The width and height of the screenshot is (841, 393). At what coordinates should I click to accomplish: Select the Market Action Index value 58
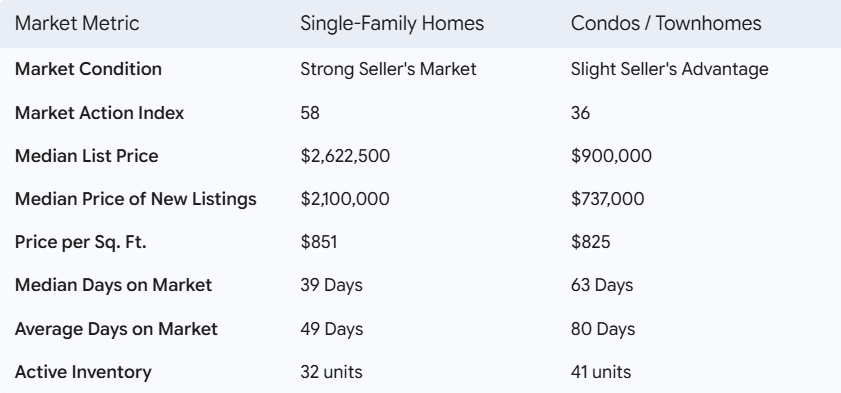(x=309, y=113)
